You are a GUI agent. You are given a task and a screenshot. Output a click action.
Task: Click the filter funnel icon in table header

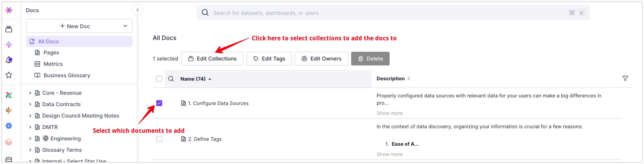pyautogui.click(x=625, y=78)
